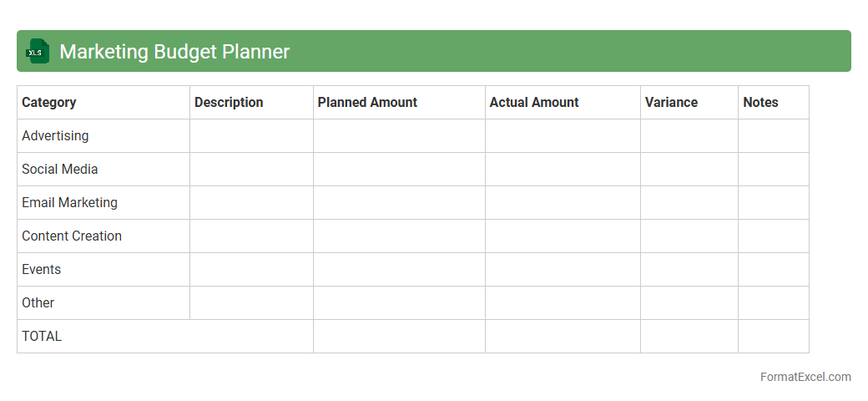Viewport: 868px width, 401px height.
Task: Click the XLS file icon
Action: click(x=38, y=51)
